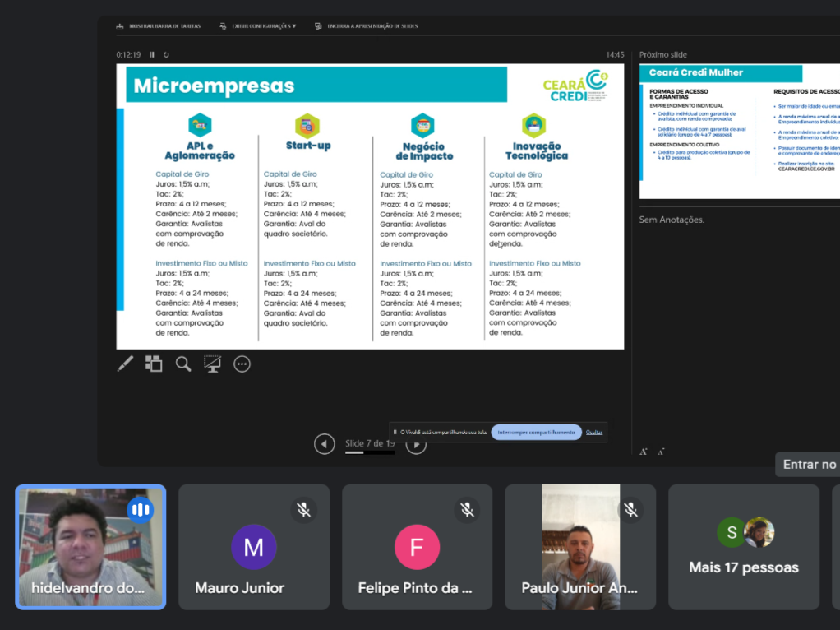Click the Start-up hexagon icon on slide
The height and width of the screenshot is (630, 840).
coord(307,126)
